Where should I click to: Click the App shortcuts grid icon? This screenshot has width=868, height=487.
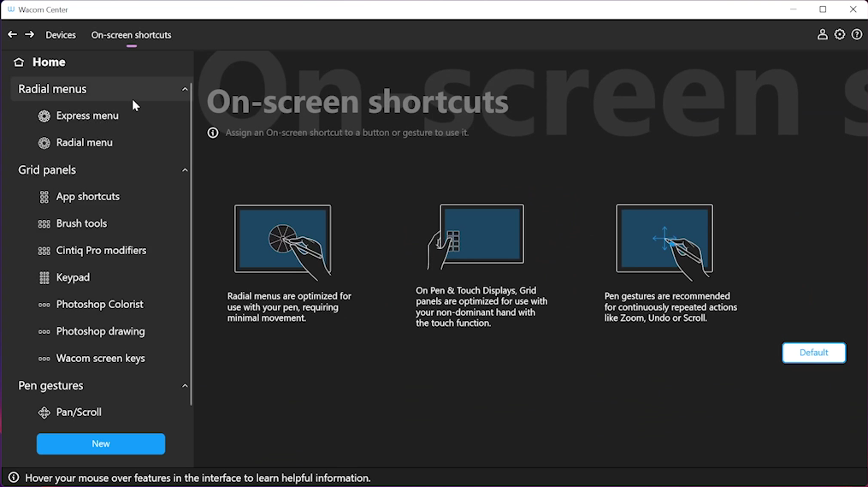click(44, 197)
